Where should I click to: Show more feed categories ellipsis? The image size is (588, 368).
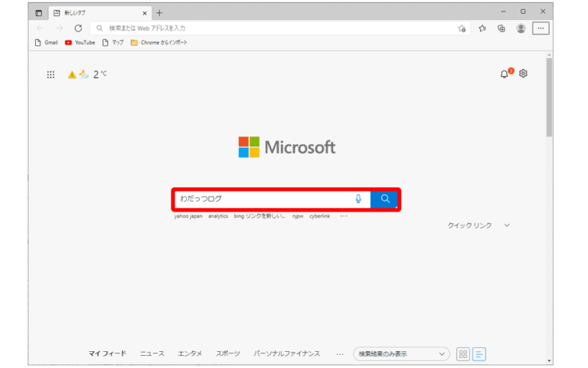(340, 354)
